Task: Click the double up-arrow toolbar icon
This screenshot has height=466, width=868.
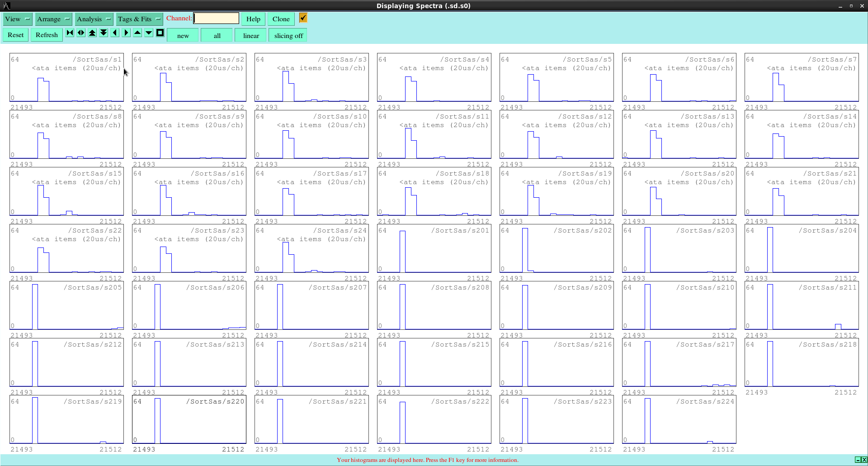Action: point(92,33)
